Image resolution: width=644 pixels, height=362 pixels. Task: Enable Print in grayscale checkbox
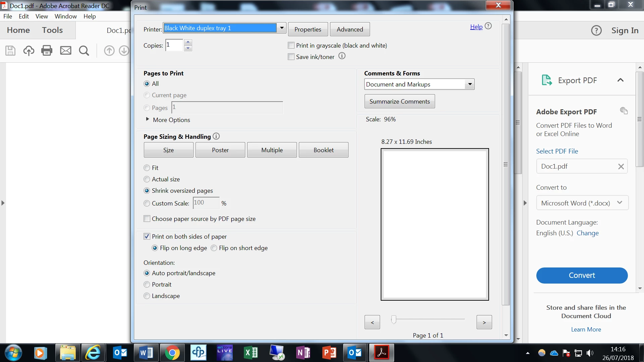pos(291,45)
